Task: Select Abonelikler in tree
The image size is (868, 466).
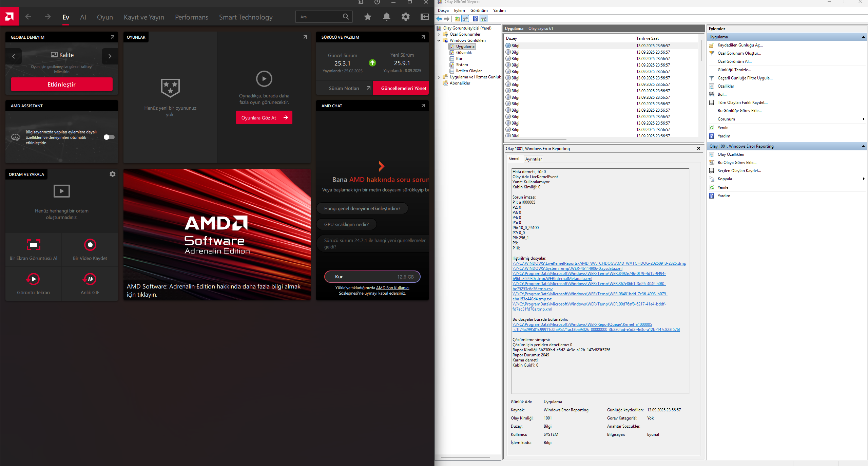Action: point(460,83)
